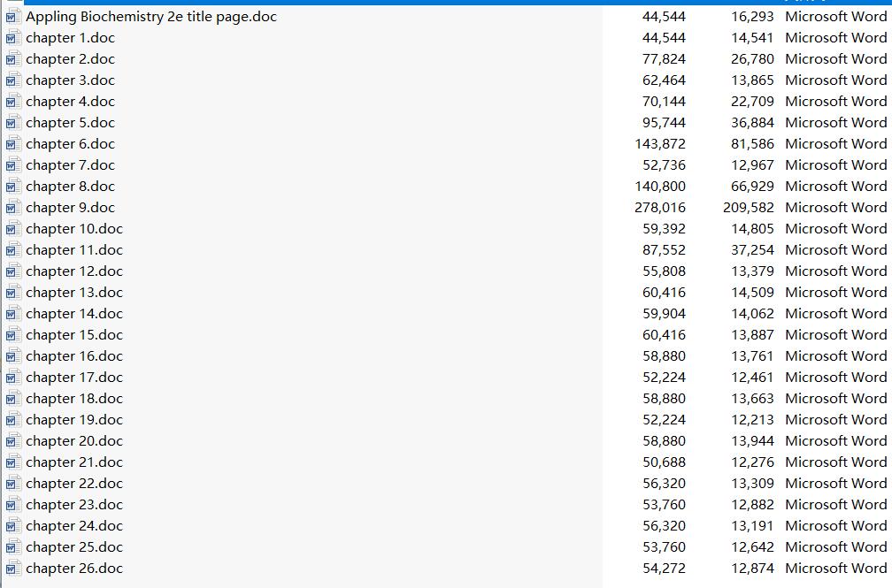Screen dimensions: 892x588
Task: Click size value 140,800 for chapter 8
Action: (x=660, y=187)
